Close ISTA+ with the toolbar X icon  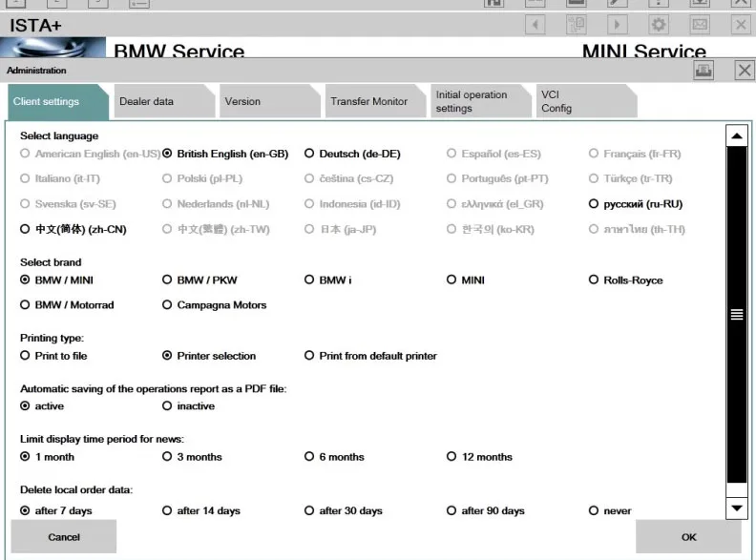tap(741, 25)
